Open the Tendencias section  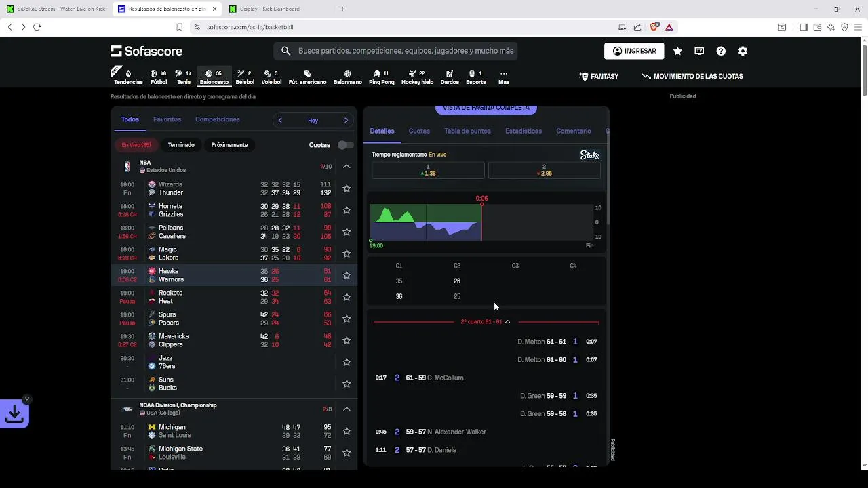(127, 77)
